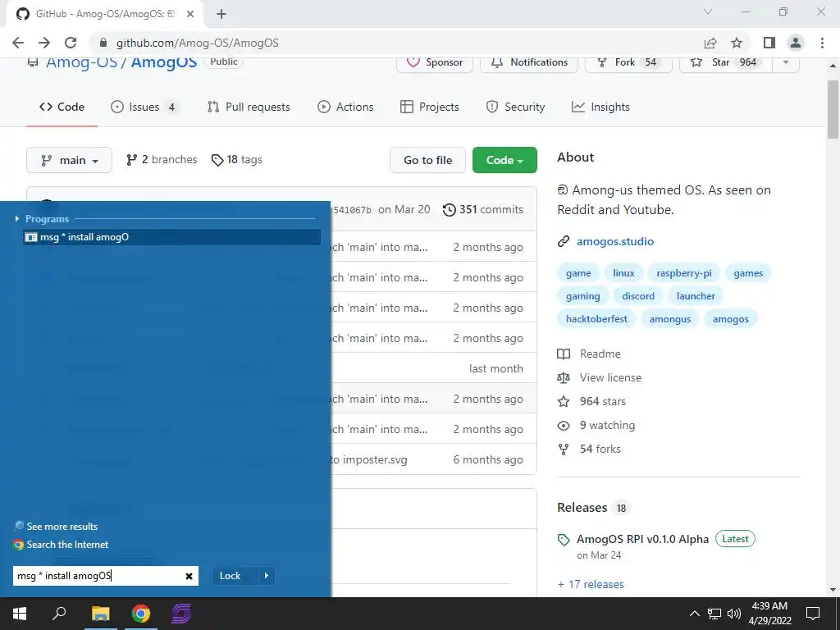Viewport: 840px width, 630px height.
Task: Open the main branch dropdown
Action: point(69,160)
